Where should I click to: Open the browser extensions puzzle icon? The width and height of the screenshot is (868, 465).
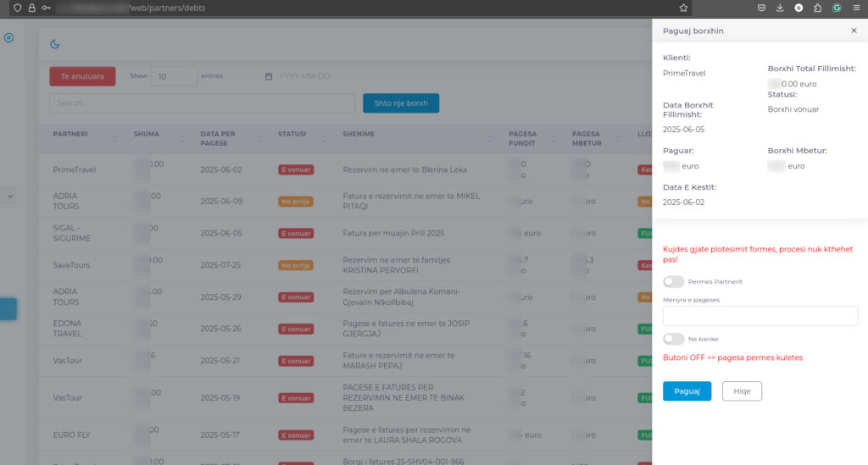pyautogui.click(x=818, y=8)
